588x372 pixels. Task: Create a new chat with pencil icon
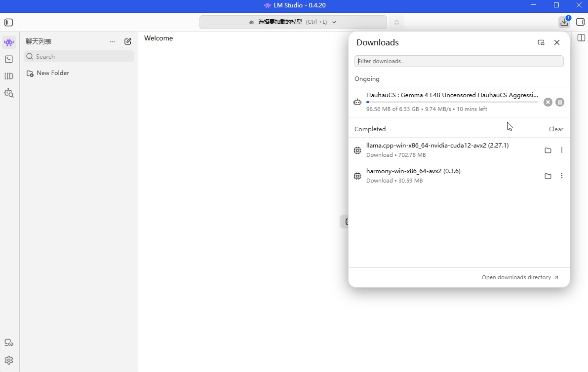coord(128,41)
